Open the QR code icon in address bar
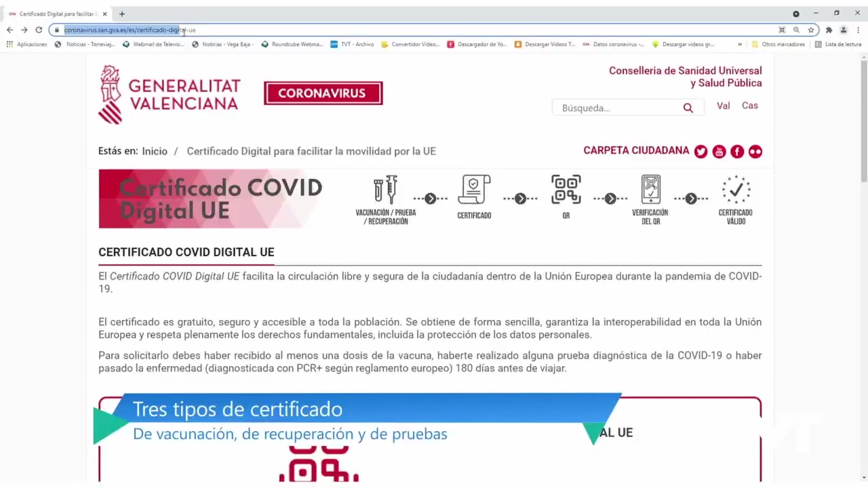The image size is (868, 488). tap(782, 30)
